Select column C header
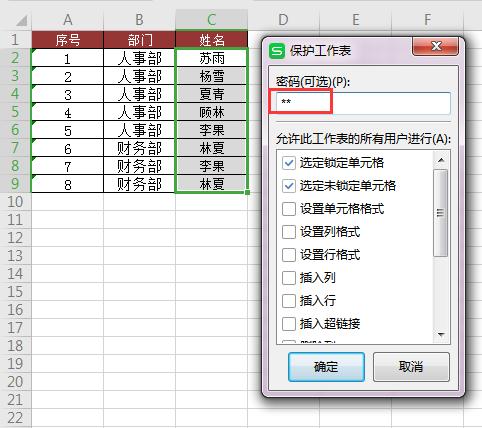This screenshot has width=482, height=428. point(211,20)
